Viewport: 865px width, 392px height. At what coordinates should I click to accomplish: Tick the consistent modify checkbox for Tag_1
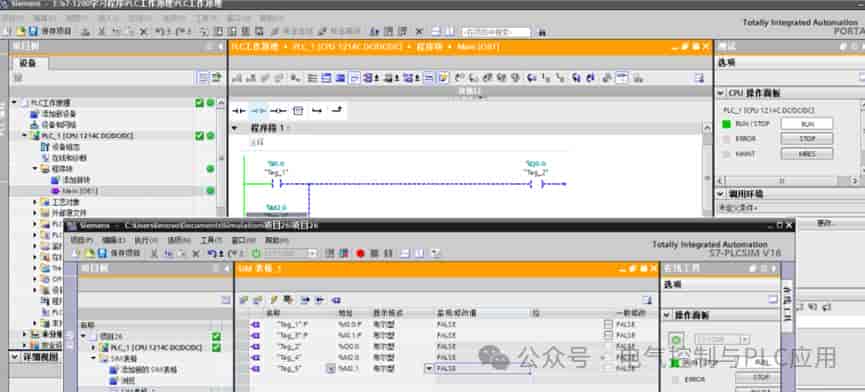pos(608,325)
